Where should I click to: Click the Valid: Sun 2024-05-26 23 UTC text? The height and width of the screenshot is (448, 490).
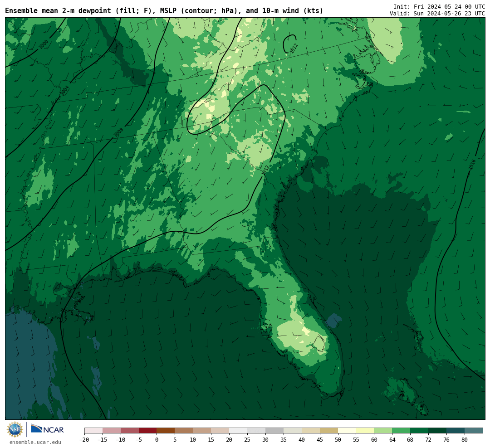[x=437, y=14]
